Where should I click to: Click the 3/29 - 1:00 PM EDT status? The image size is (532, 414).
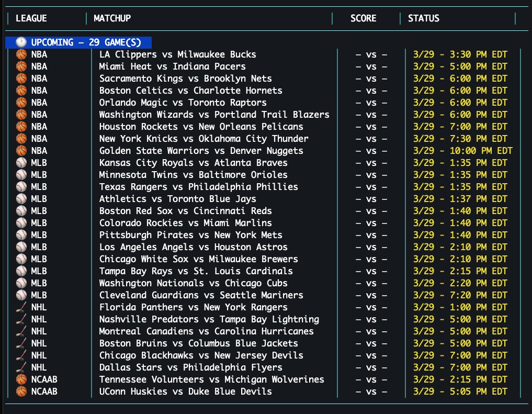pos(460,307)
